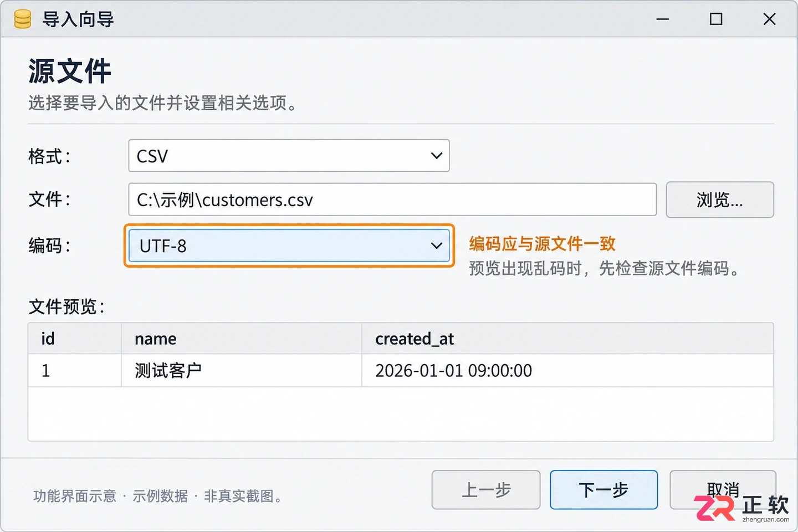798x532 pixels.
Task: Open the 格式 CSV dropdown
Action: (289, 156)
